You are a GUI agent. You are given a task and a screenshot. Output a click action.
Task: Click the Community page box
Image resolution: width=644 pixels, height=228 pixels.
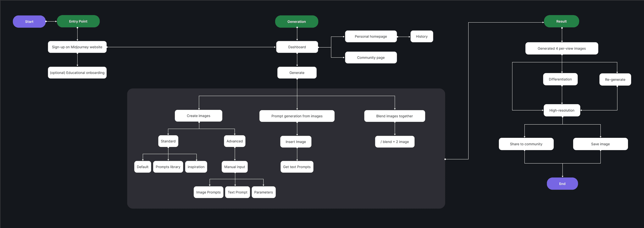(371, 57)
